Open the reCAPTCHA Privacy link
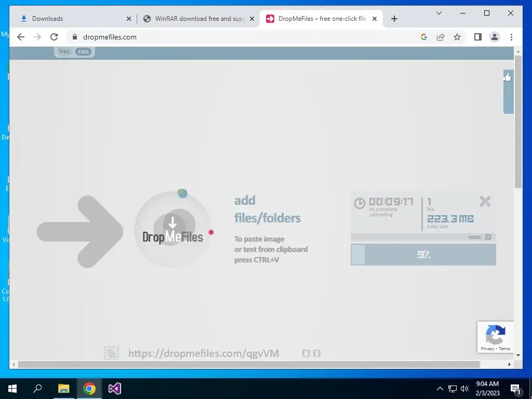Viewport: 532px width, 399px height. [487, 349]
